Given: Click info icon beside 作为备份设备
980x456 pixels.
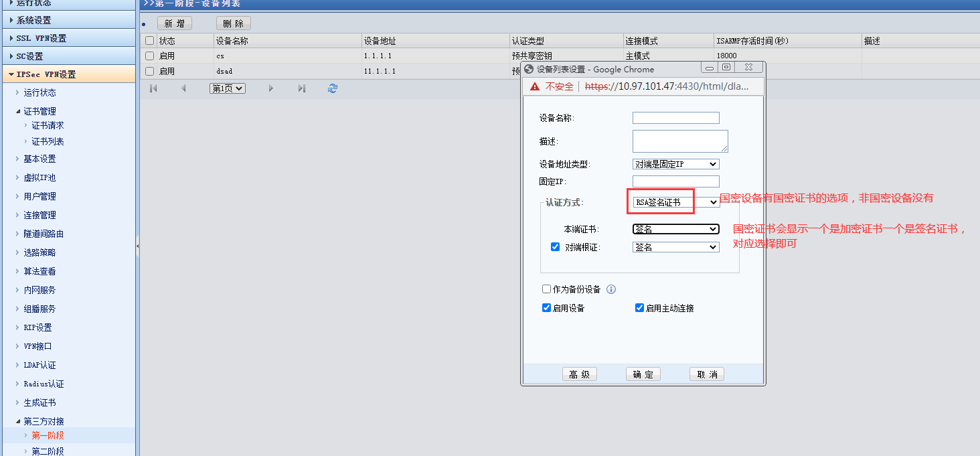Looking at the screenshot, I should click(x=610, y=289).
